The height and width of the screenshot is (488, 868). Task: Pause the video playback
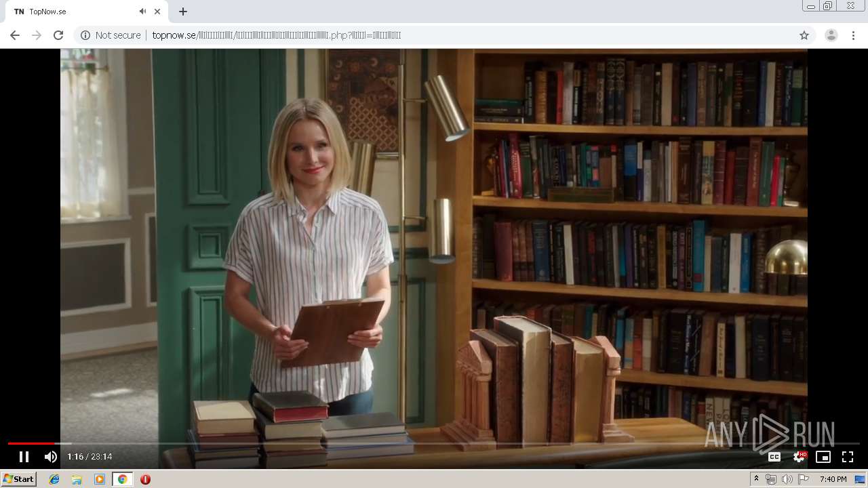(24, 457)
